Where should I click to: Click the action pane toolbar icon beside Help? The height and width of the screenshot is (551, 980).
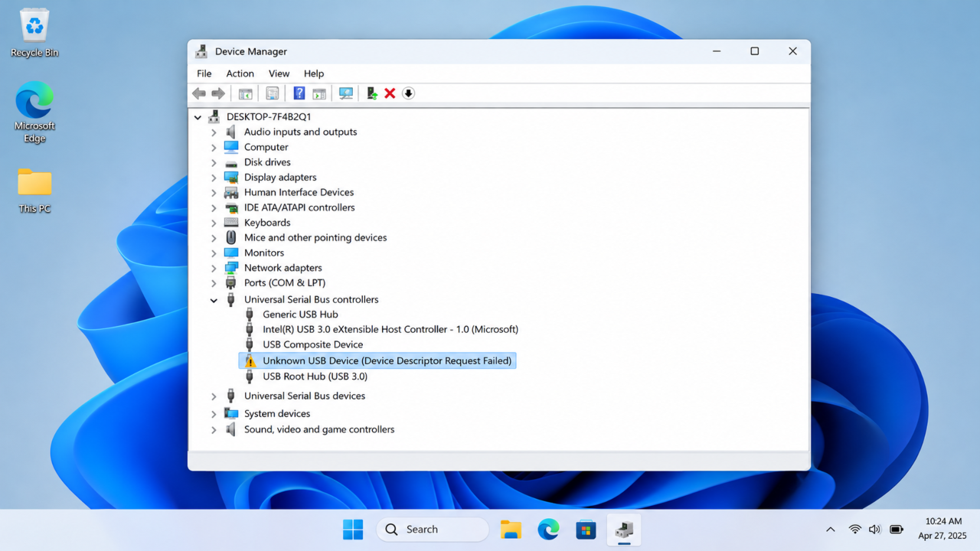coord(319,93)
